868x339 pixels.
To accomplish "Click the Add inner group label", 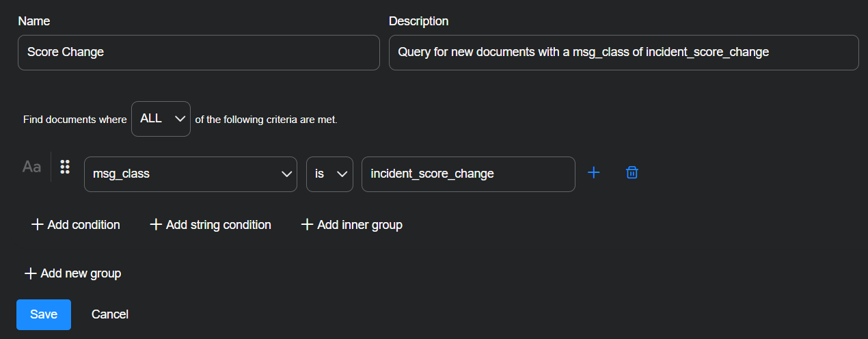I will click(x=360, y=225).
